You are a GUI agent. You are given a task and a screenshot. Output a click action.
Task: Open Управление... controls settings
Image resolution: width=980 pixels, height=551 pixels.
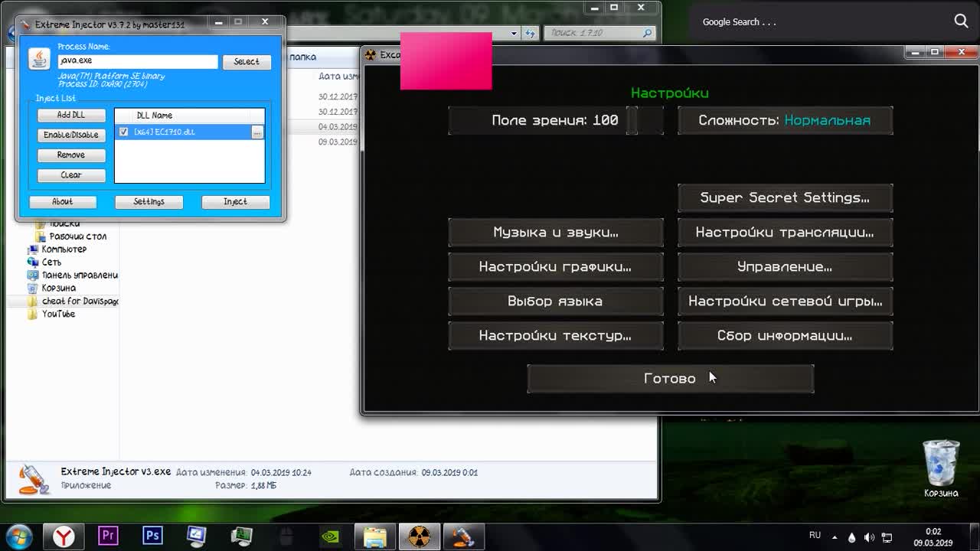click(x=785, y=266)
